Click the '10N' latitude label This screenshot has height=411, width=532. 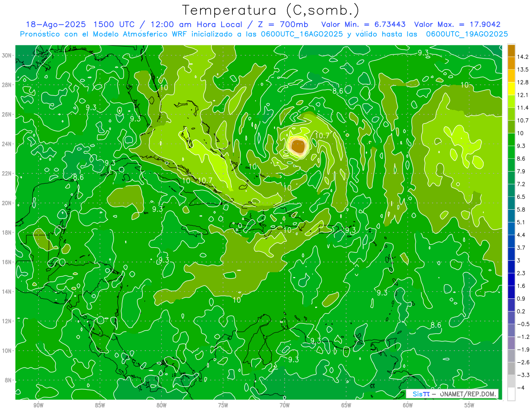[x=7, y=351]
